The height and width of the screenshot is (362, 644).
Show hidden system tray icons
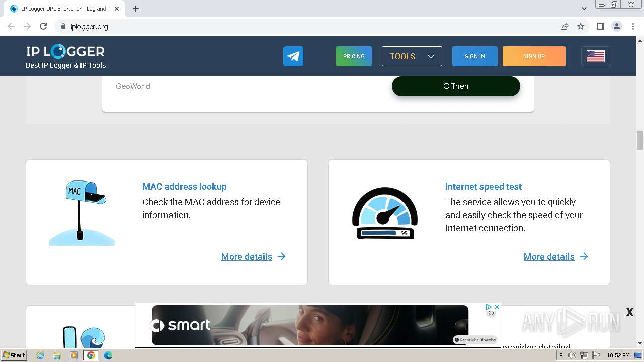[x=561, y=355]
